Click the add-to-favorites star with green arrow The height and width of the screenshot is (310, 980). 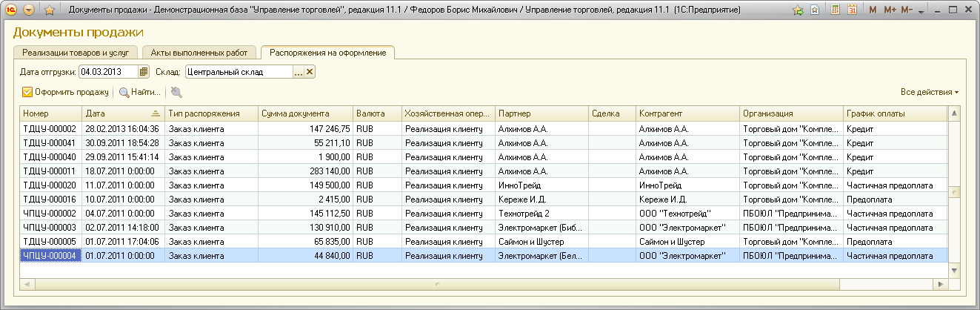pyautogui.click(x=798, y=11)
